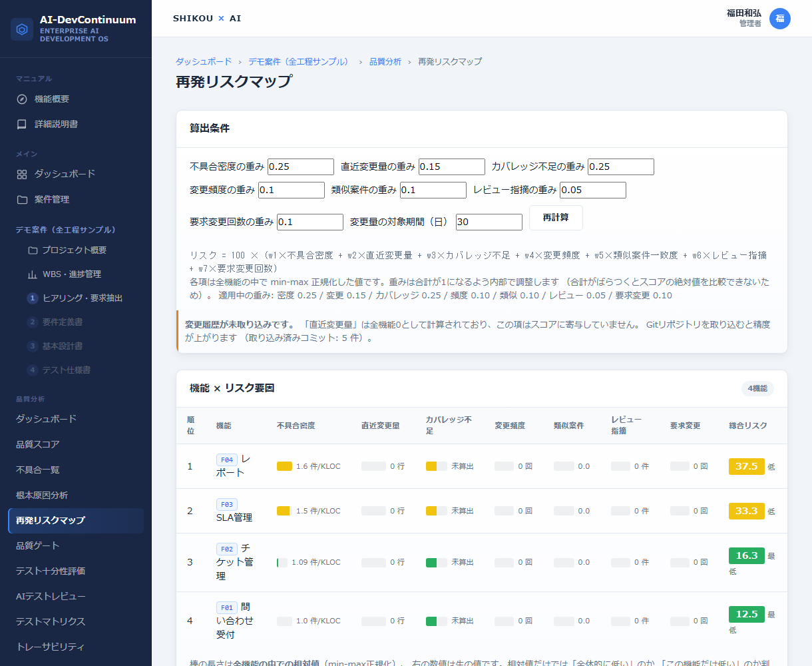Click the folder icon beside プロジェクト概要

pyautogui.click(x=33, y=250)
